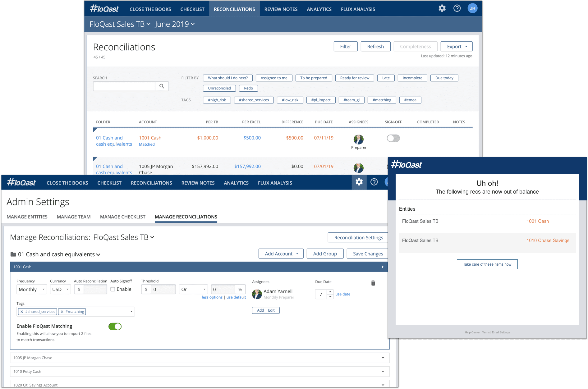This screenshot has height=389, width=588.
Task: Remove #shared_services tag with x
Action: pyautogui.click(x=22, y=312)
